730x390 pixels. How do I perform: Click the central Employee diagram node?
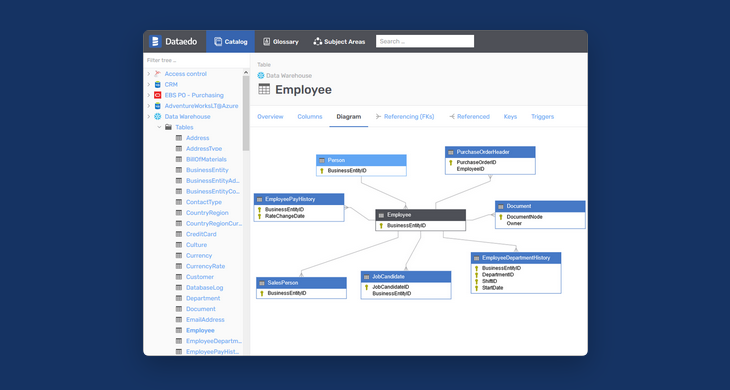pyautogui.click(x=421, y=220)
